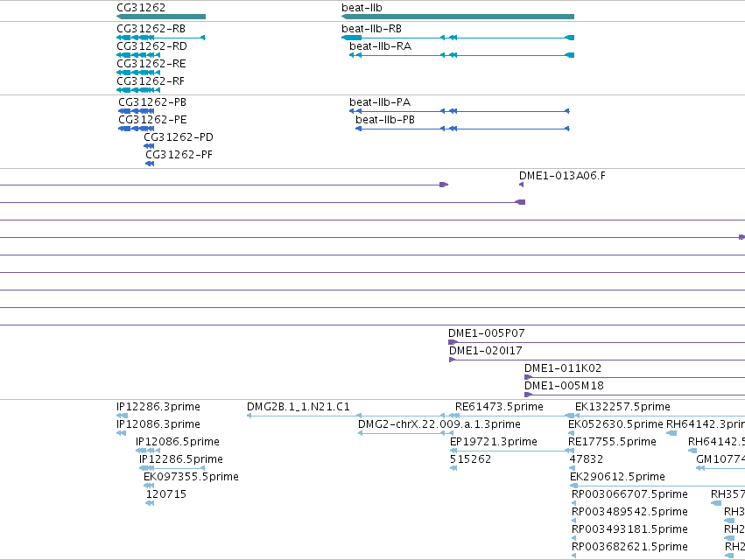Click the CG31262-RB transcript label
This screenshot has width=745, height=560.
click(151, 29)
